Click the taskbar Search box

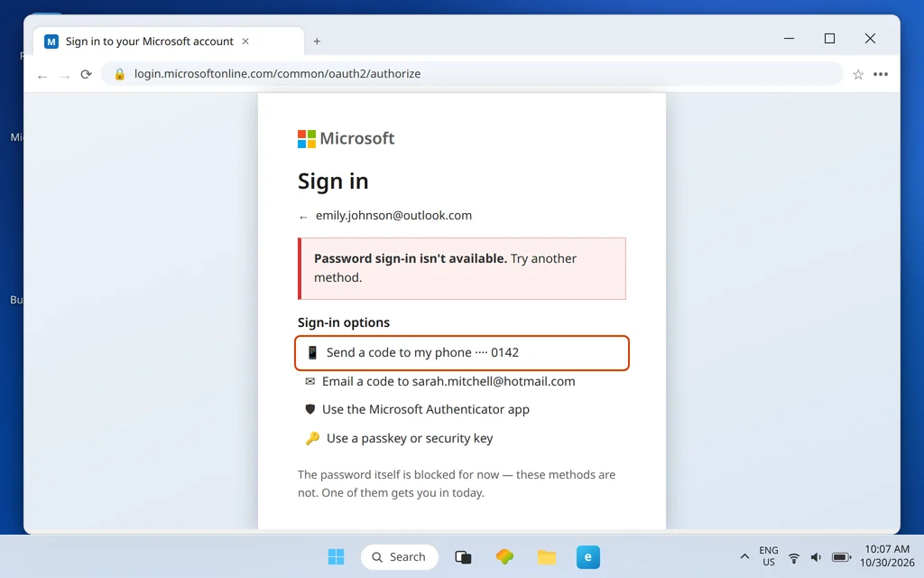point(400,556)
